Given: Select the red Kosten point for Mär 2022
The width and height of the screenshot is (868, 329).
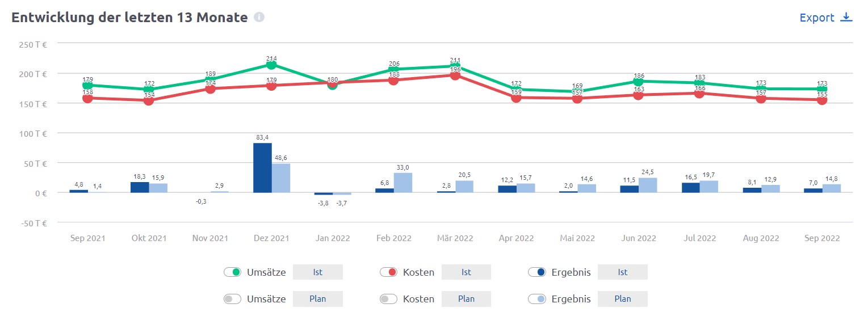Looking at the screenshot, I should click(x=455, y=75).
